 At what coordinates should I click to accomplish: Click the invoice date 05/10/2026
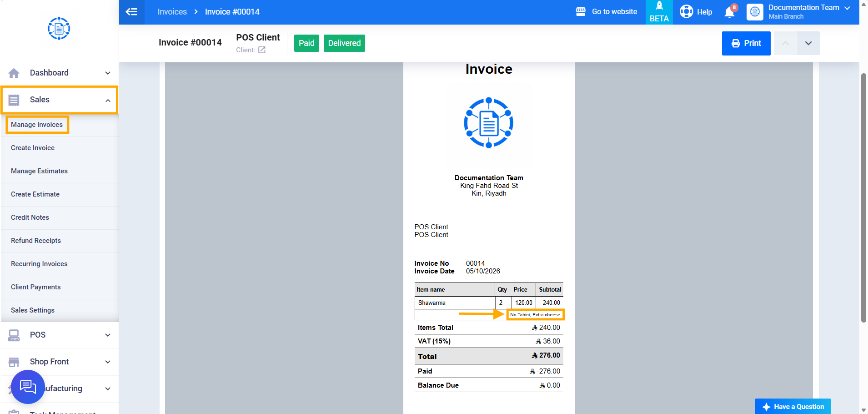[483, 271]
